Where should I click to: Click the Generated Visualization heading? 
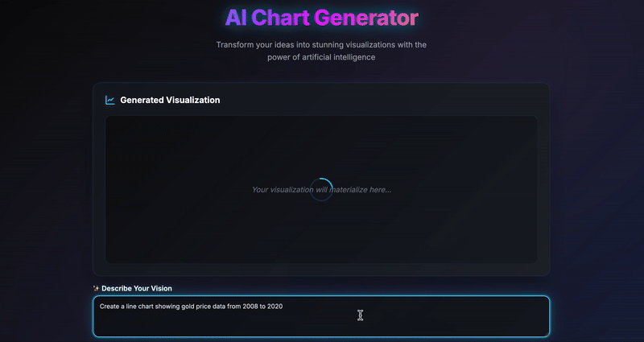click(170, 101)
